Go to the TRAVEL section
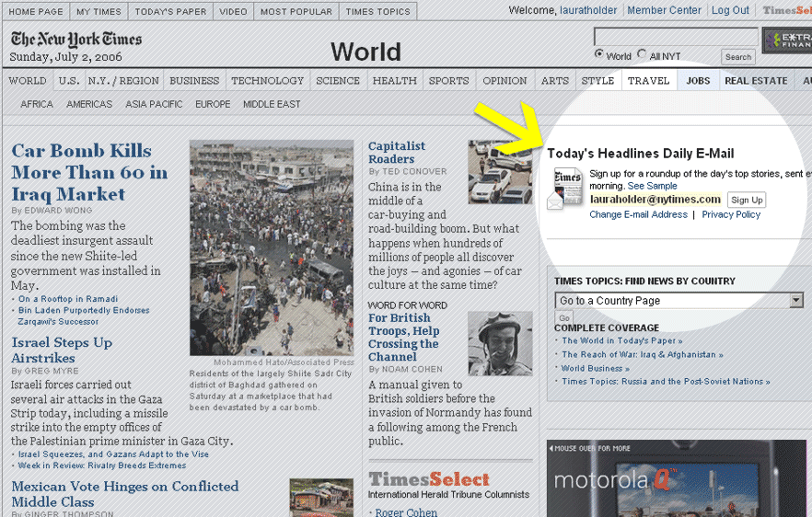This screenshot has width=812, height=517. (x=648, y=81)
